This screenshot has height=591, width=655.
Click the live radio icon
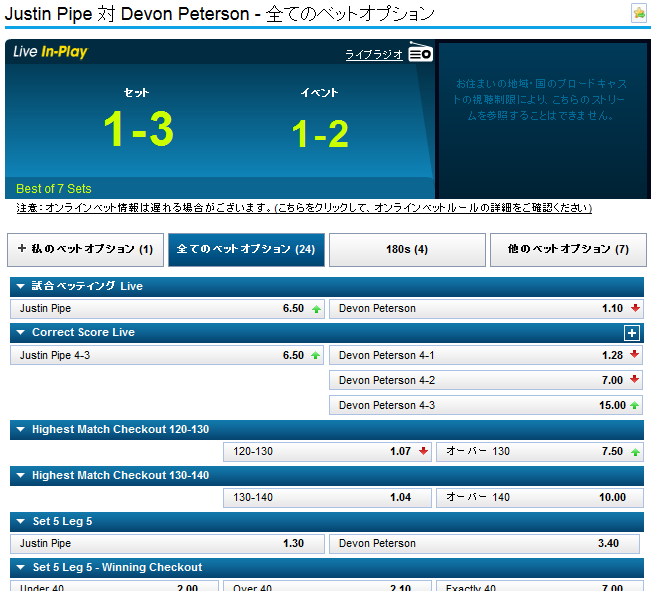420,54
